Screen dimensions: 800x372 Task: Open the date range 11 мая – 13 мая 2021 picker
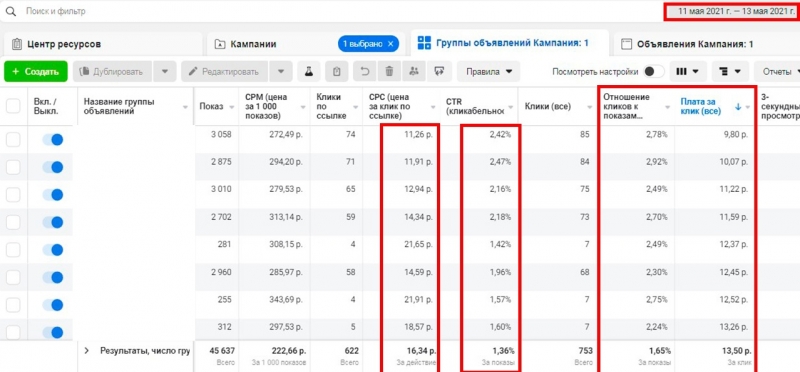[x=732, y=11]
